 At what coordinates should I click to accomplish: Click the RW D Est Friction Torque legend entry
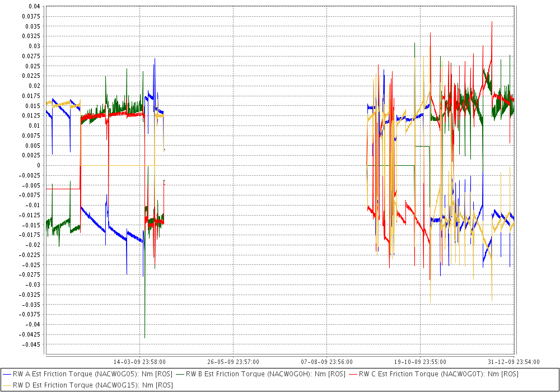coord(87,385)
